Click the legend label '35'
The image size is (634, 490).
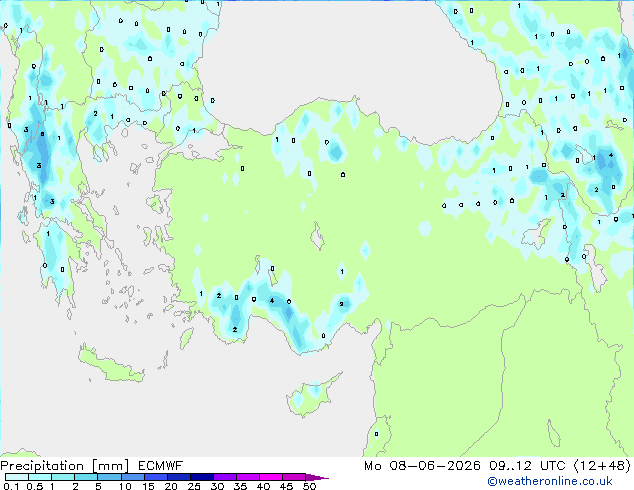pyautogui.click(x=240, y=486)
